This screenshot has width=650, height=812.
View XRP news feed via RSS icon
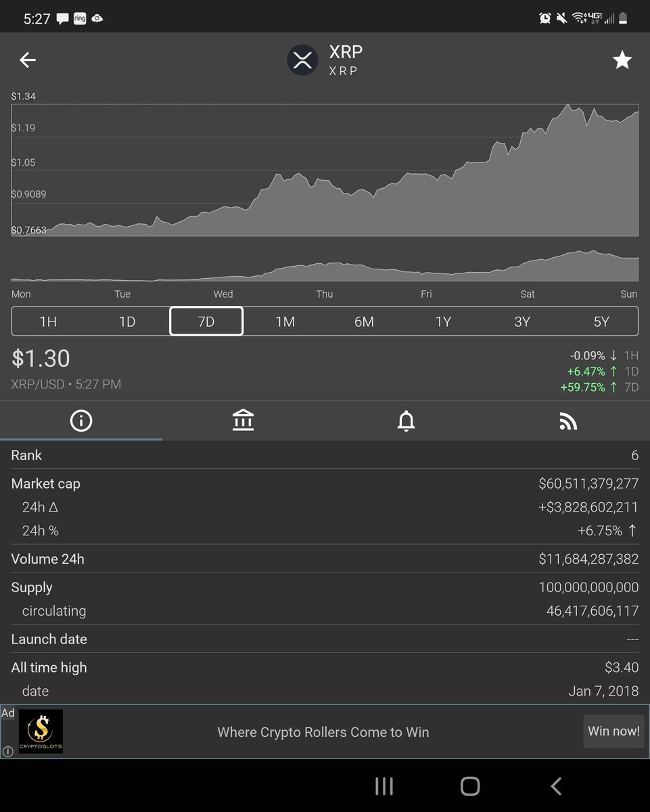pos(568,420)
